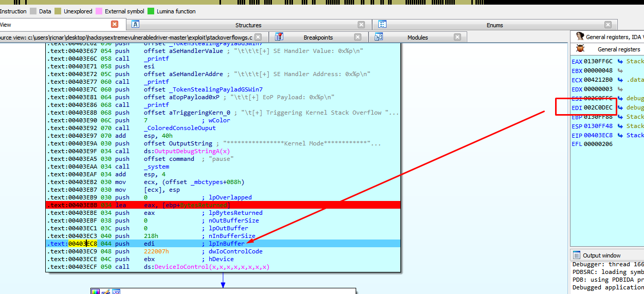
Task: Click the Modules tab icon
Action: (x=379, y=37)
